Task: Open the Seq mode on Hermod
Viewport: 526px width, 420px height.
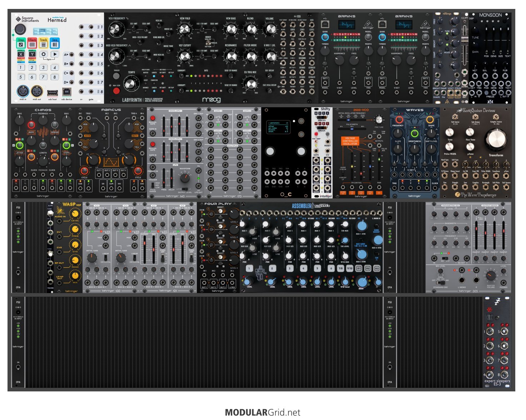Action: pyautogui.click(x=55, y=44)
